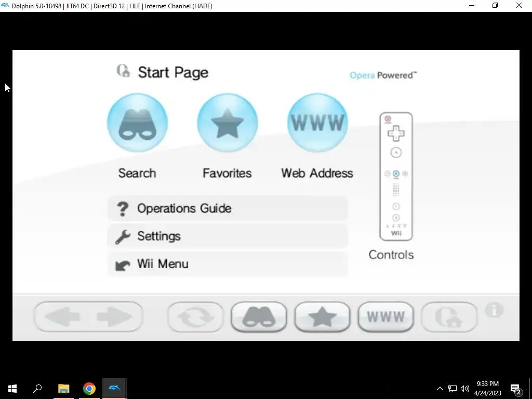
Task: Open the Web Address WWW bubble
Action: [x=317, y=123]
